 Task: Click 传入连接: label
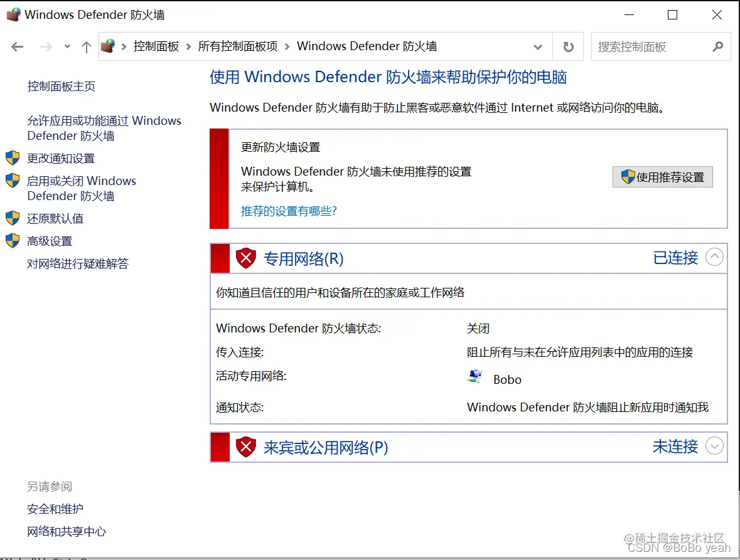tap(240, 352)
